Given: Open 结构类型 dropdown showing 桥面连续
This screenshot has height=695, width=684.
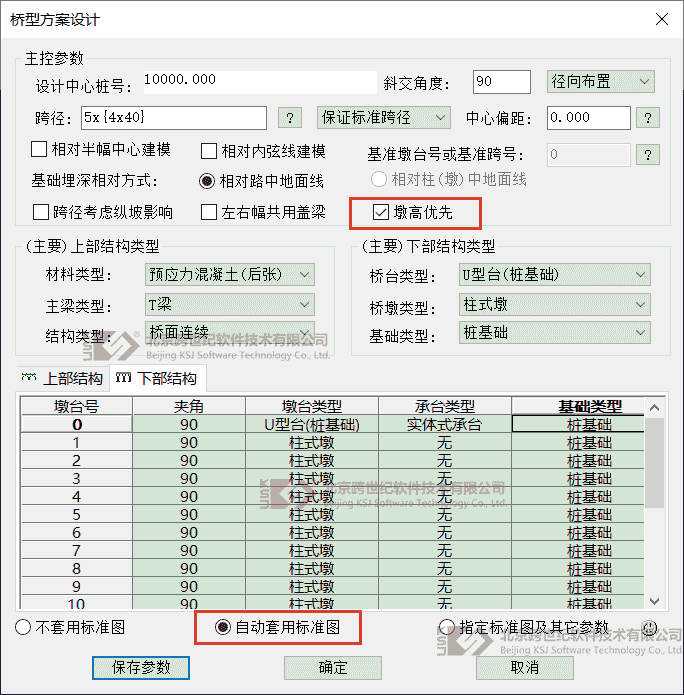Looking at the screenshot, I should (230, 332).
